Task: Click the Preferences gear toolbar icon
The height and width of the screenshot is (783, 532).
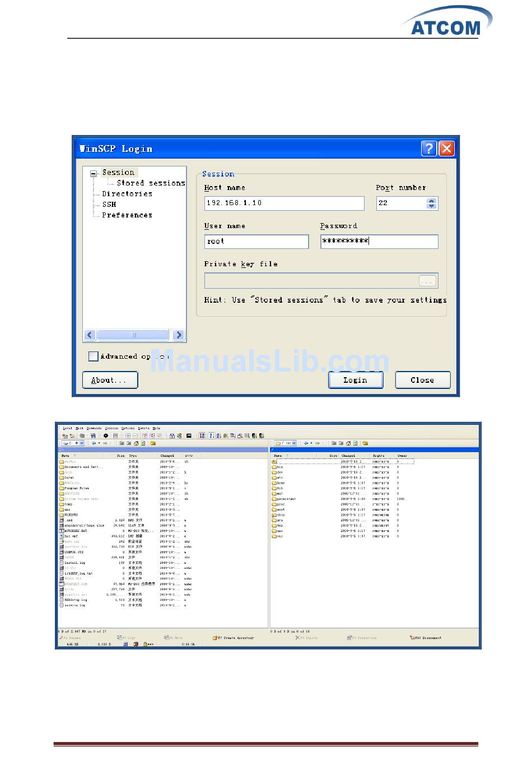Action: click(x=105, y=435)
